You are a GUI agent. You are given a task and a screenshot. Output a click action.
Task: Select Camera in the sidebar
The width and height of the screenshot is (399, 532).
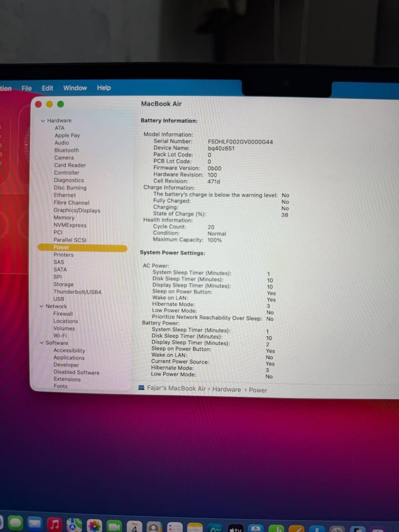point(64,158)
